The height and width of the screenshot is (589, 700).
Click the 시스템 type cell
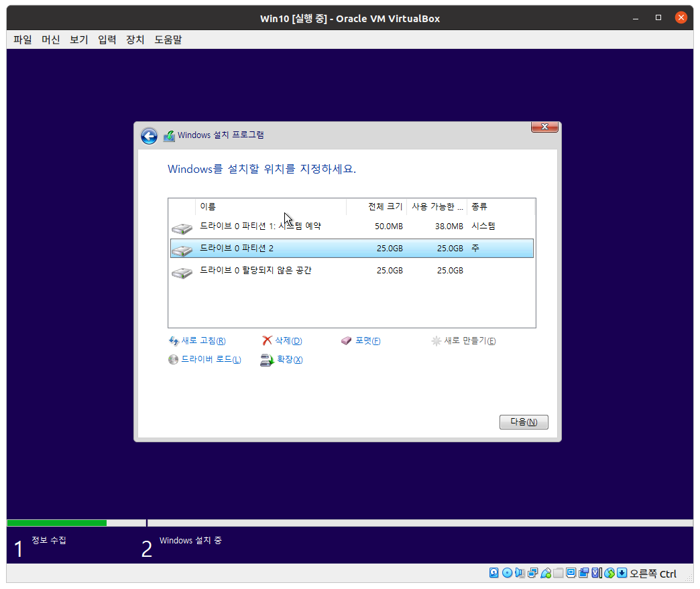[483, 226]
